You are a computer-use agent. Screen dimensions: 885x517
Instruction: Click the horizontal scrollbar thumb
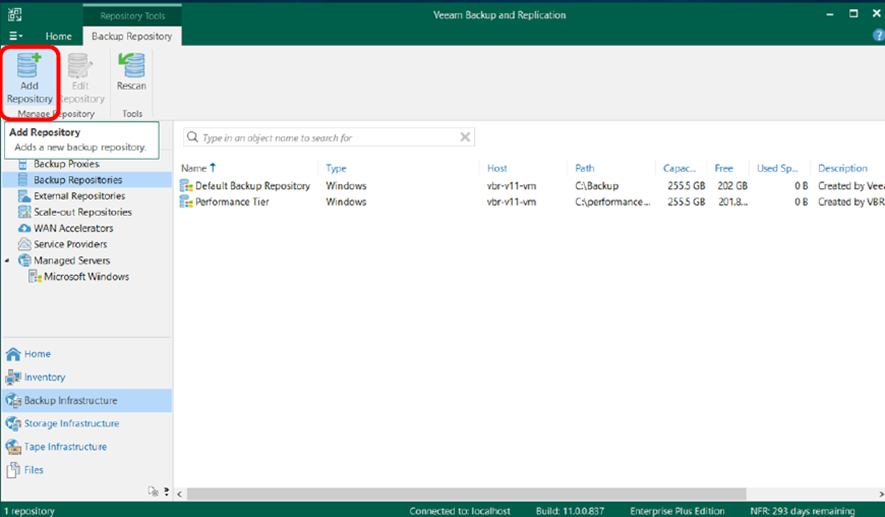(x=467, y=494)
